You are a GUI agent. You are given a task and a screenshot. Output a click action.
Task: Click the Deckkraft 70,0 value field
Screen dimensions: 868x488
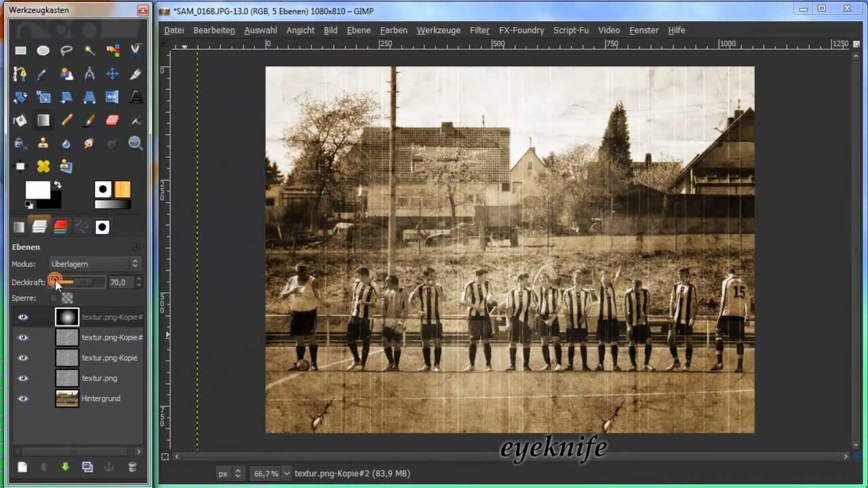pyautogui.click(x=120, y=282)
